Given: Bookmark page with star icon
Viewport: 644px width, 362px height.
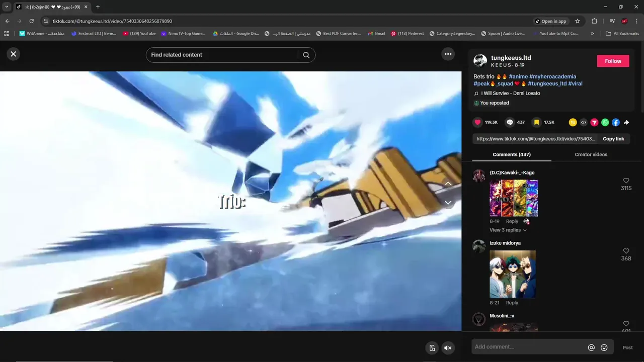Looking at the screenshot, I should [x=578, y=21].
